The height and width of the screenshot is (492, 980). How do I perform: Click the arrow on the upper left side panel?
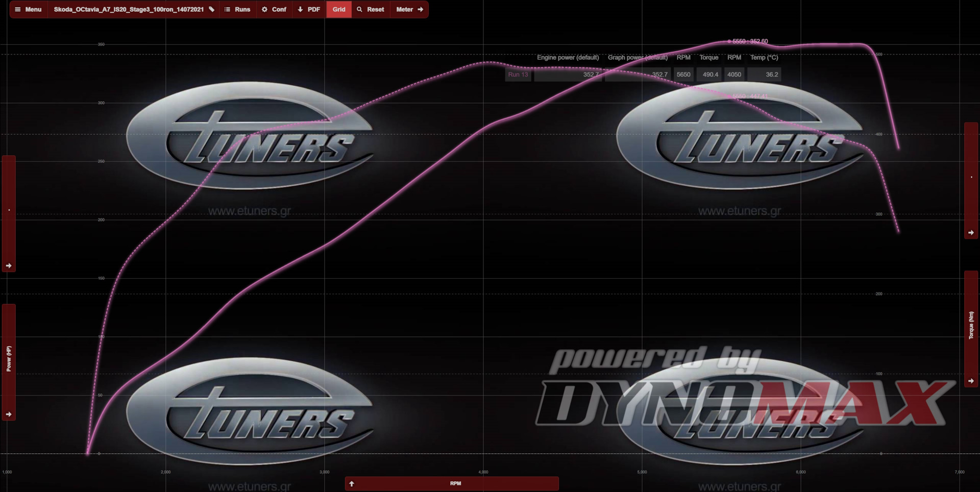(9, 265)
